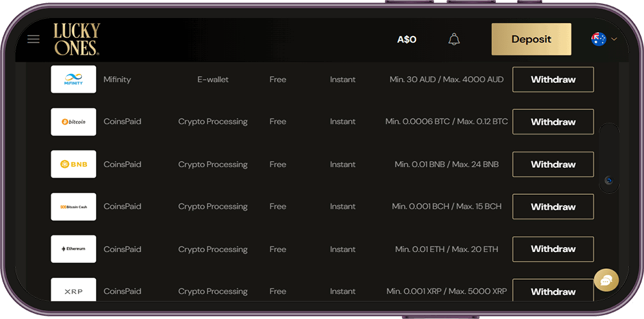The image size is (644, 319).
Task: Click Min. 0.001 XRP / Max. 5000 XRP
Action: pos(446,291)
